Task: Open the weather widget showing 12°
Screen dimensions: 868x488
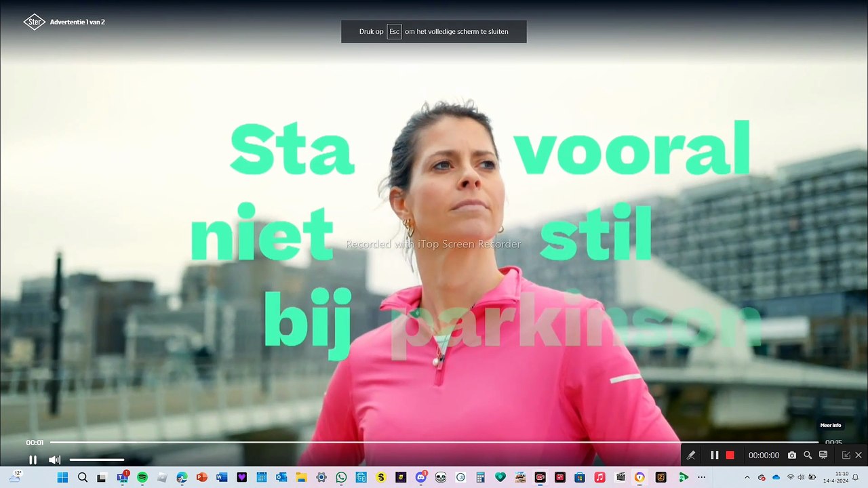Action: point(15,476)
